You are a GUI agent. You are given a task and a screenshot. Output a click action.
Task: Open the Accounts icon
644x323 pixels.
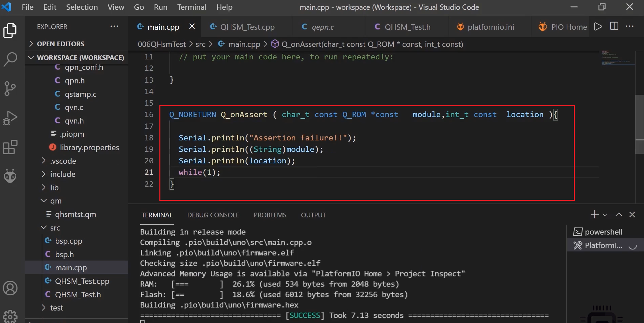[x=10, y=288]
